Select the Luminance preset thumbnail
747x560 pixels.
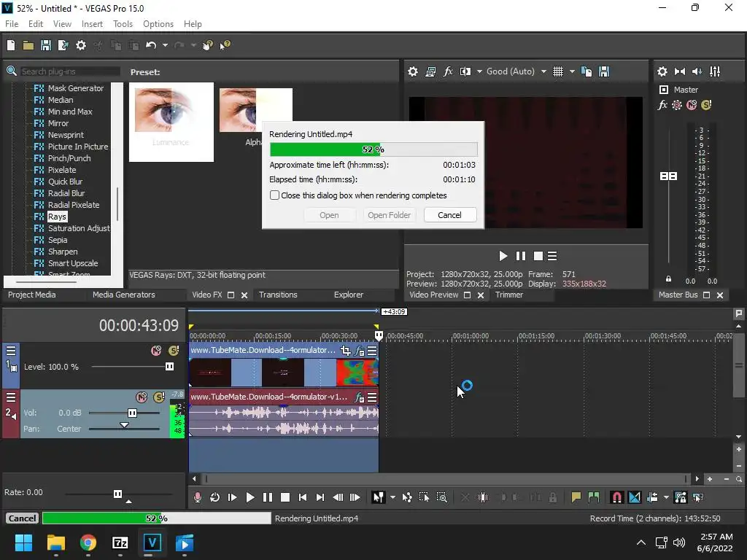(171, 122)
